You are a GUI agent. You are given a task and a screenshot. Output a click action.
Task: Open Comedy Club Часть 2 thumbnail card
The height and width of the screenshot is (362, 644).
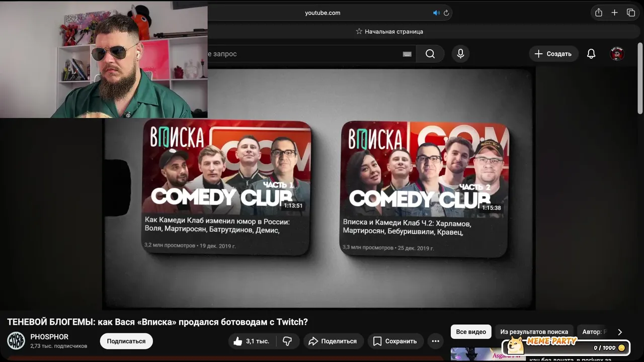click(x=424, y=189)
